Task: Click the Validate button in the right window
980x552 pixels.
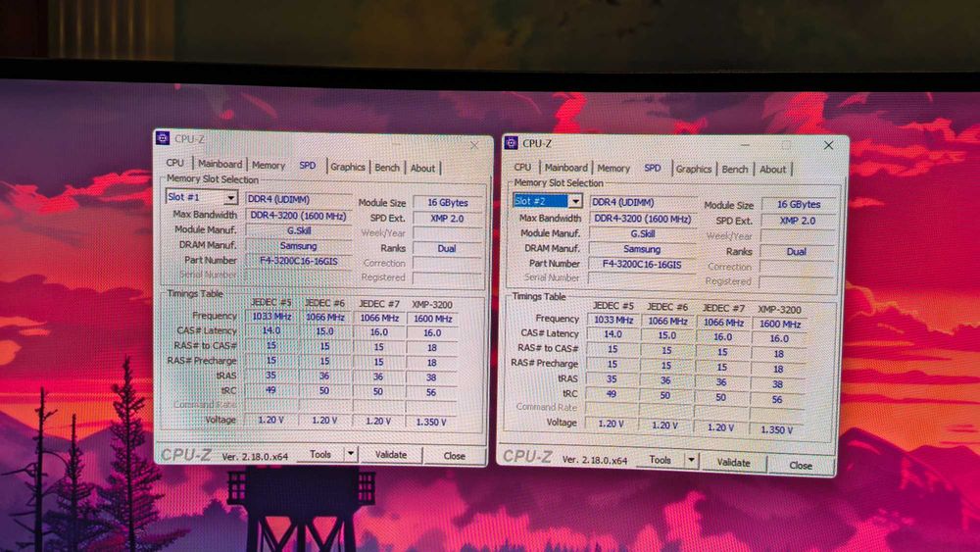Action: [x=733, y=463]
